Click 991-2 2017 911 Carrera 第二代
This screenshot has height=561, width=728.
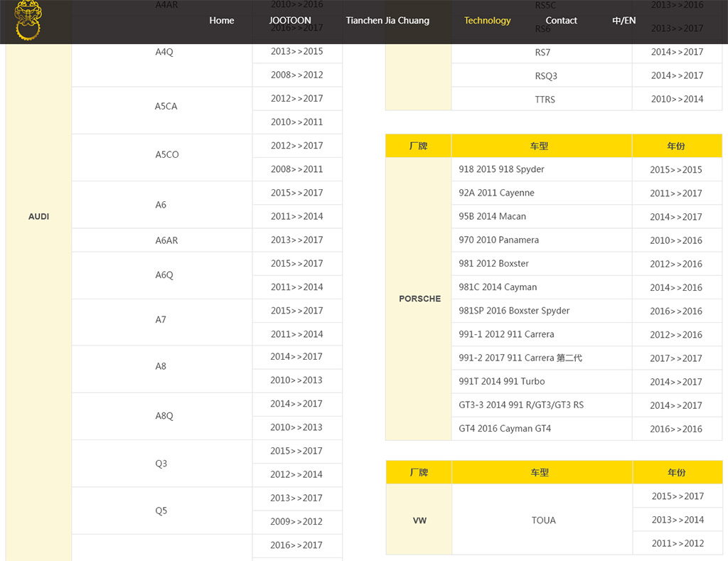541,358
